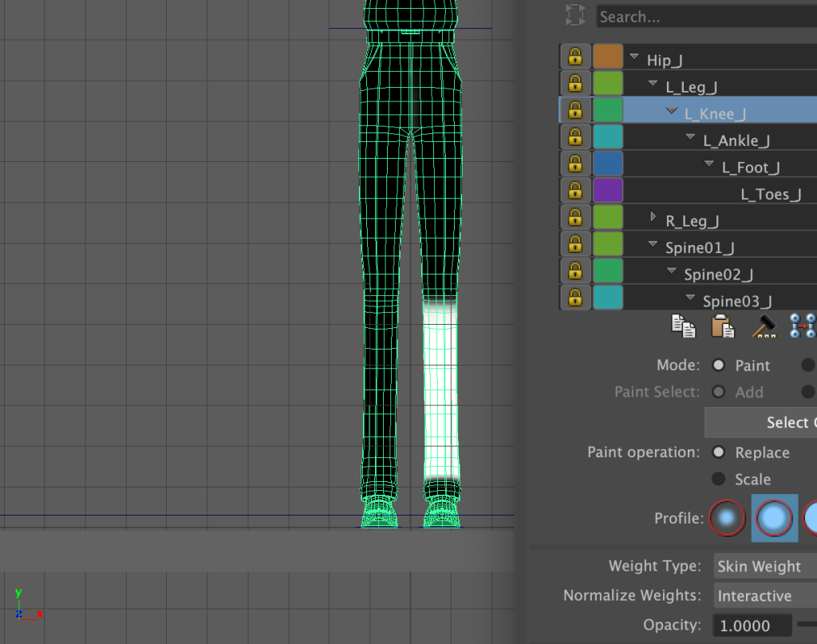Collapse the Hip_J joint tree

pyautogui.click(x=634, y=57)
